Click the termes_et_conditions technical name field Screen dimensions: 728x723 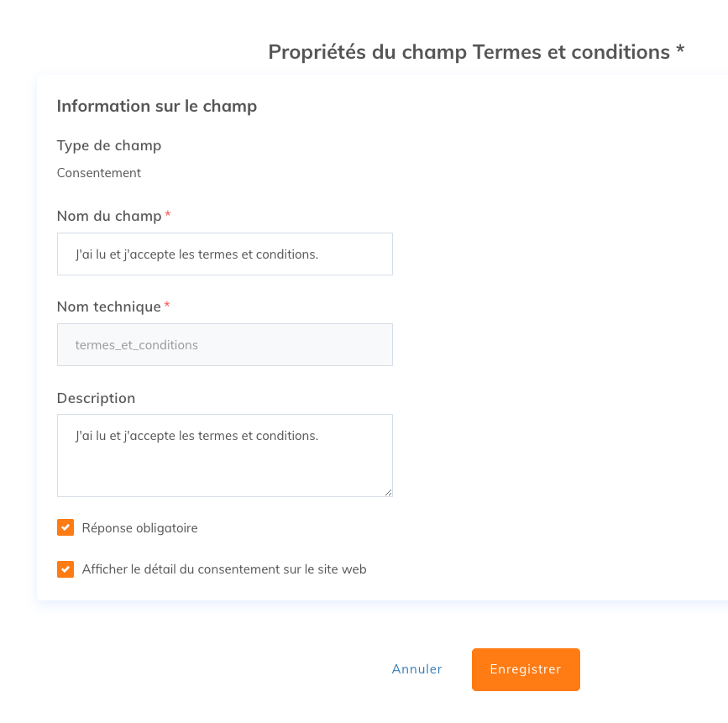pos(225,344)
